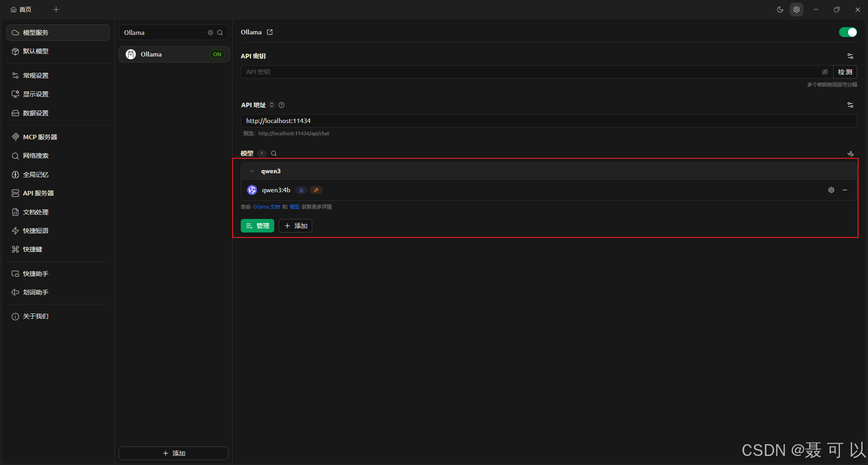The width and height of the screenshot is (868, 465).
Task: Show API address help question mark
Action: click(281, 105)
